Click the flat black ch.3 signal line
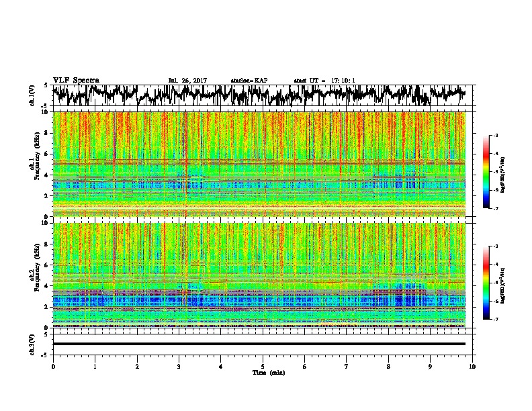Viewport: 532px width, 411px height. 259,344
